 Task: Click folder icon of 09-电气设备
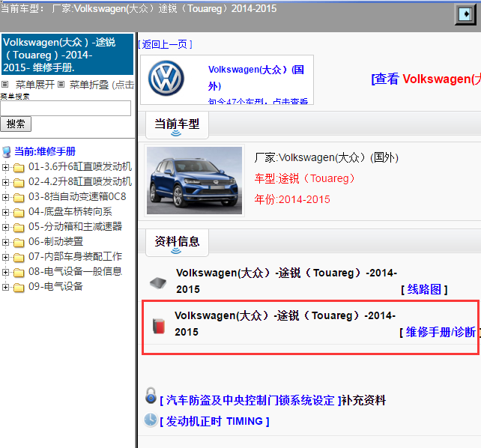tap(19, 288)
